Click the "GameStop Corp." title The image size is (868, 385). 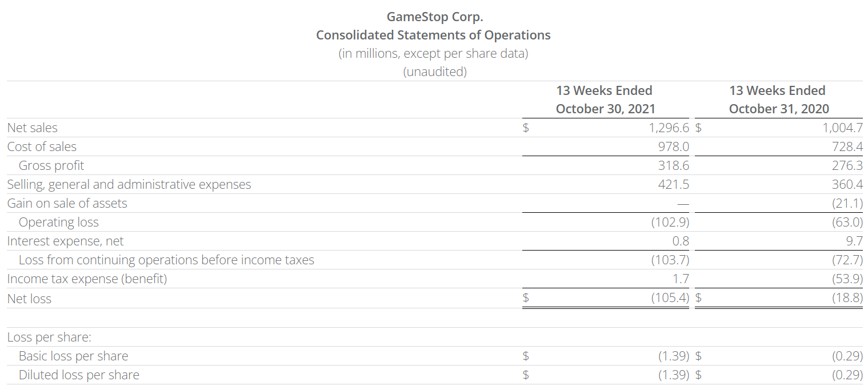pos(433,17)
